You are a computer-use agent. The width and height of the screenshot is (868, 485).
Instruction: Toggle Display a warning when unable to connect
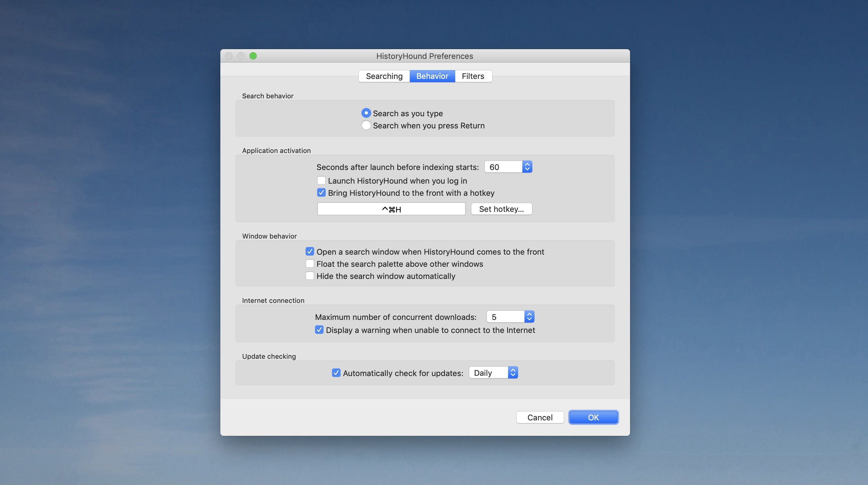[x=319, y=330]
